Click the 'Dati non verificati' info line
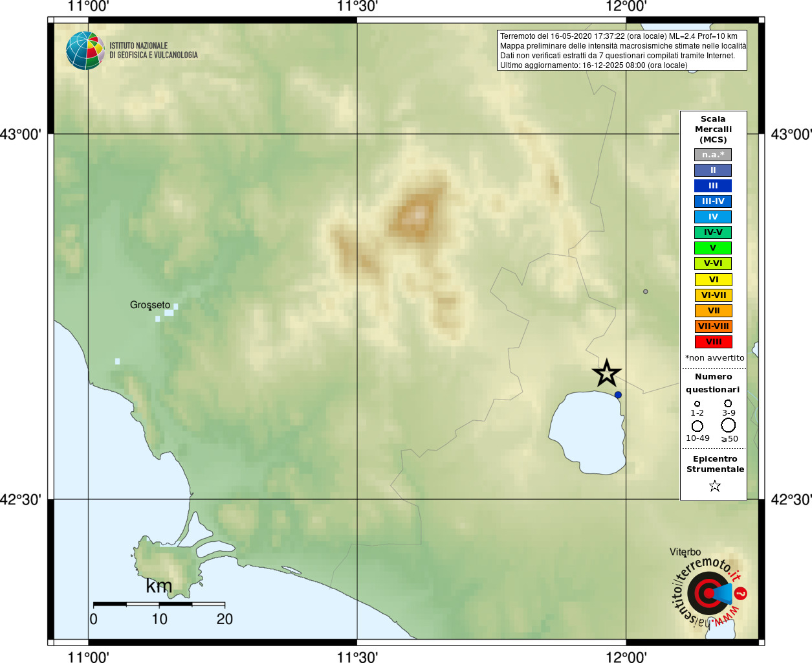The height and width of the screenshot is (663, 812). pos(617,56)
